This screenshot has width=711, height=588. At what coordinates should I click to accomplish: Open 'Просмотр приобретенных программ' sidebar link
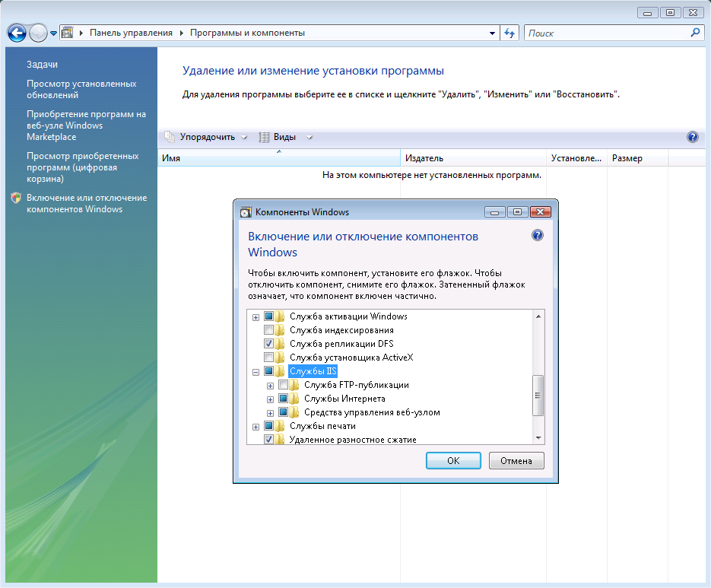[83, 167]
